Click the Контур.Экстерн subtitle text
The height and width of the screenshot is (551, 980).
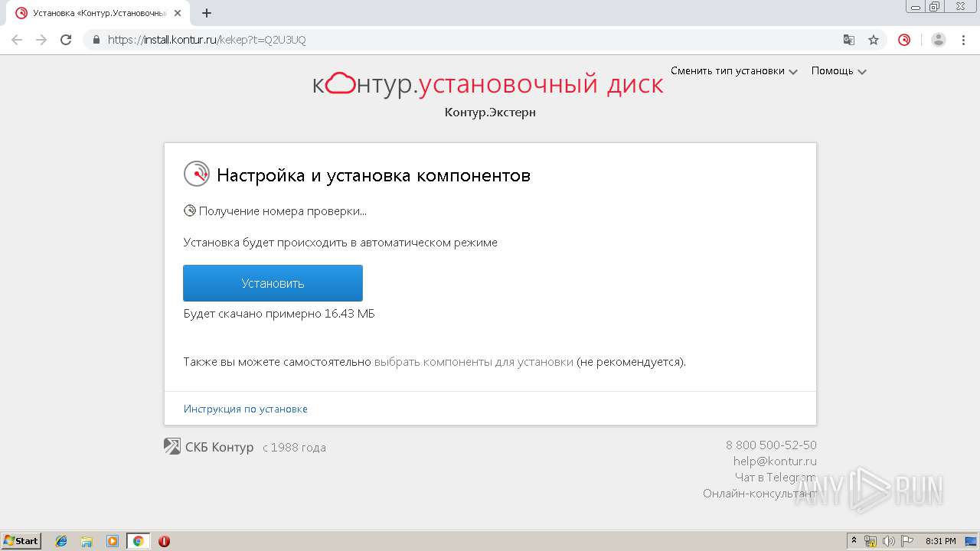click(490, 112)
